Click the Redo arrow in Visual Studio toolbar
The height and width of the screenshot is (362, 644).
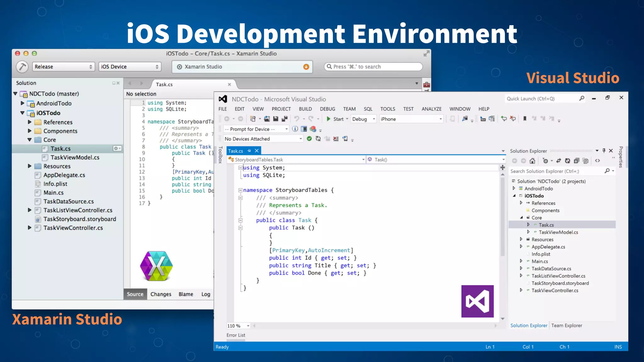(311, 119)
